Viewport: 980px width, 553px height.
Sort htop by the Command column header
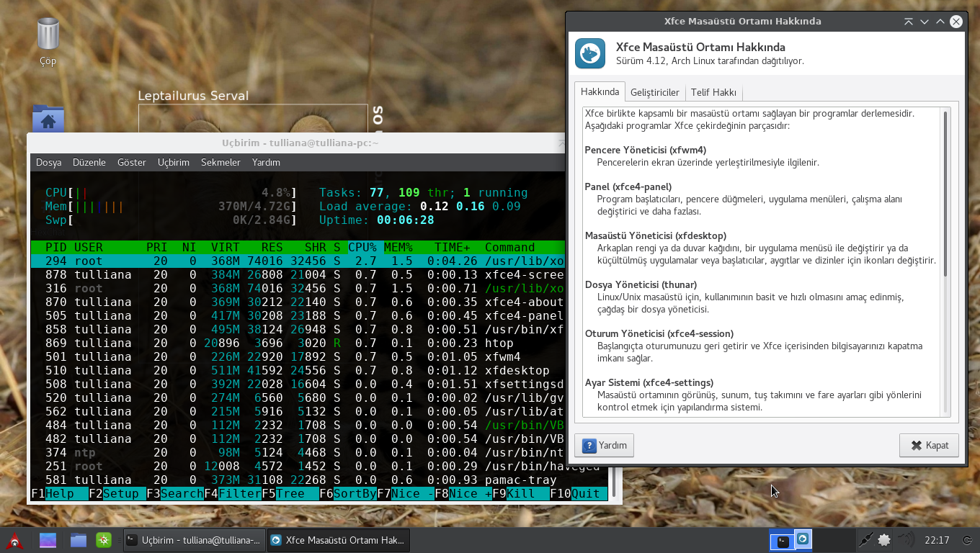pos(510,247)
